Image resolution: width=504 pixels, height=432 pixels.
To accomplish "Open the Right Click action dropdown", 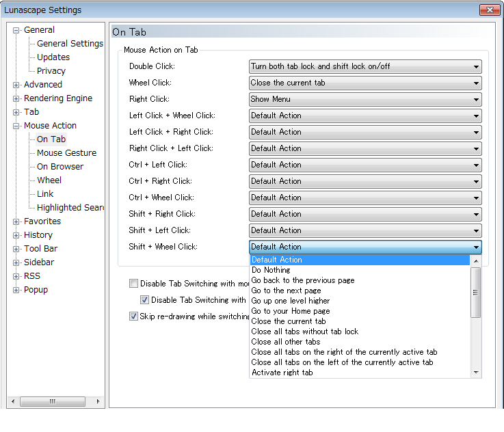I will tap(365, 99).
